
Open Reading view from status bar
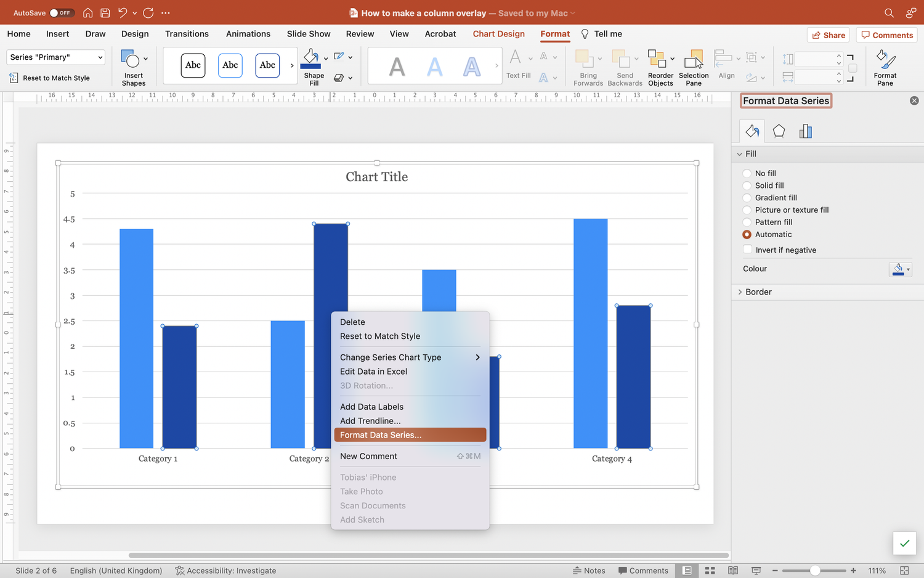(733, 571)
